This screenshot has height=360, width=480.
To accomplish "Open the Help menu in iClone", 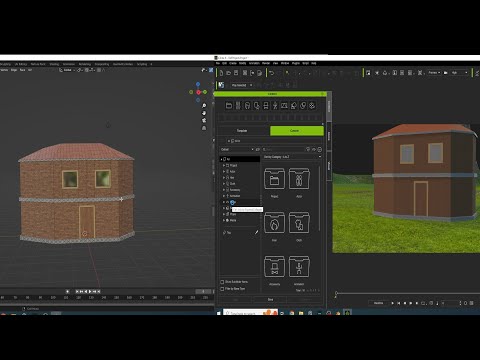I will pos(314,63).
